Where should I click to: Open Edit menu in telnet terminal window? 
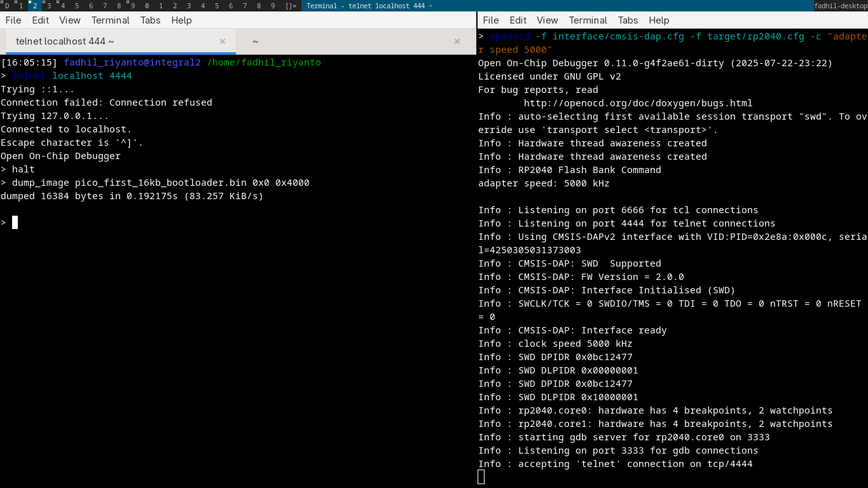41,20
